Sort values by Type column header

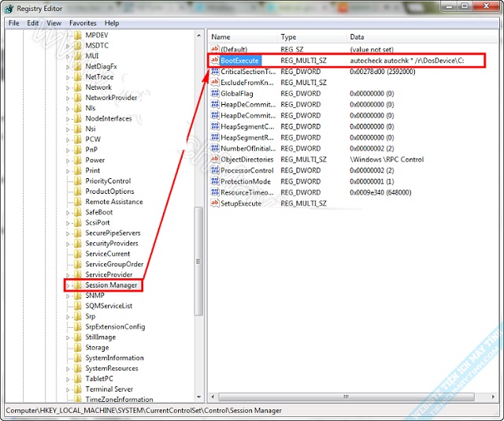pos(313,37)
